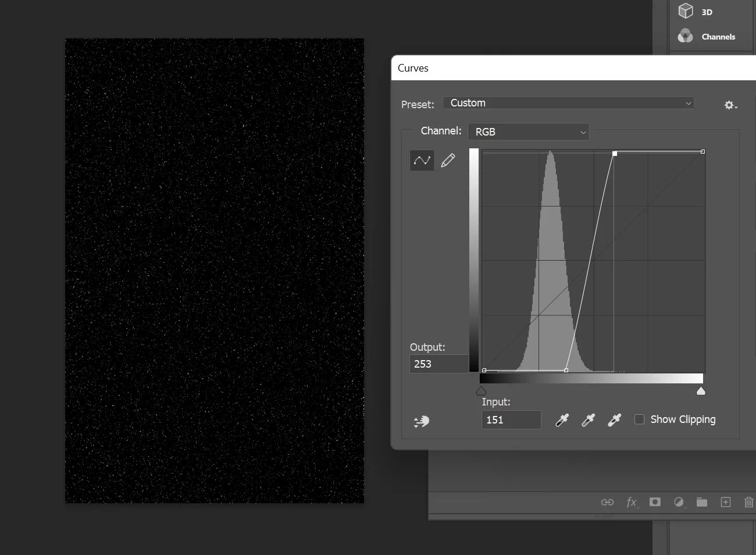Pick the gray point eyedropper
Viewport: 756px width, 555px height.
pyautogui.click(x=588, y=420)
